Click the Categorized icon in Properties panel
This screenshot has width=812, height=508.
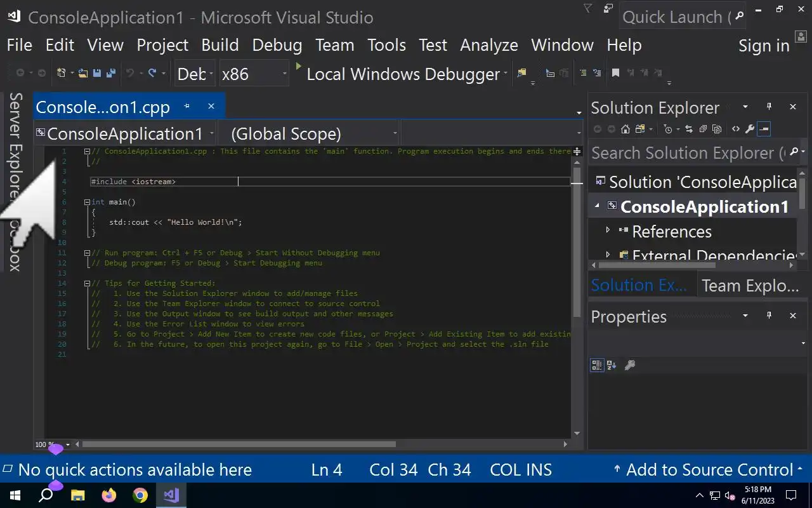[597, 365]
